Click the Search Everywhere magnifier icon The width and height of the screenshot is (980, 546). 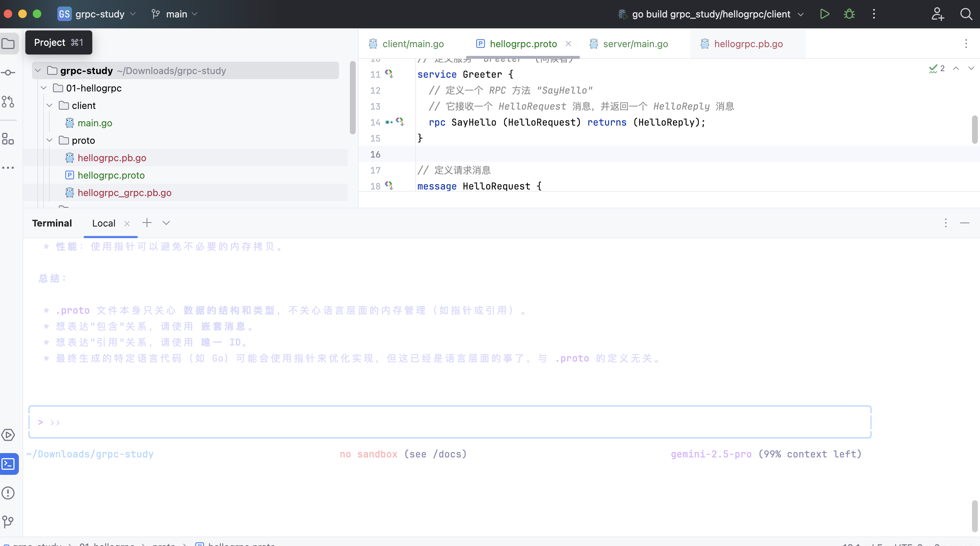966,14
